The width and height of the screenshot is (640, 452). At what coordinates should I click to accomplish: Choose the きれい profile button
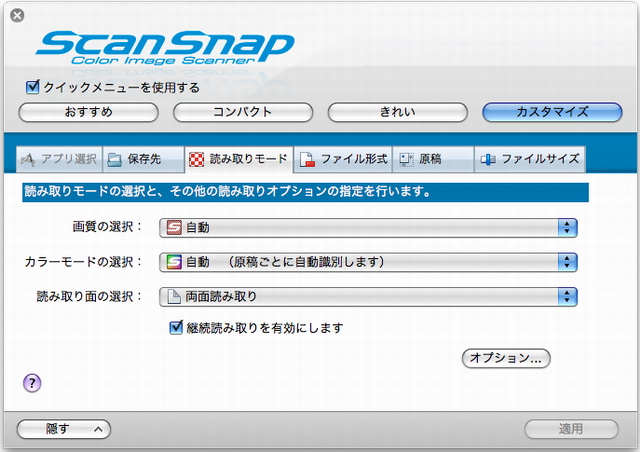[x=398, y=112]
